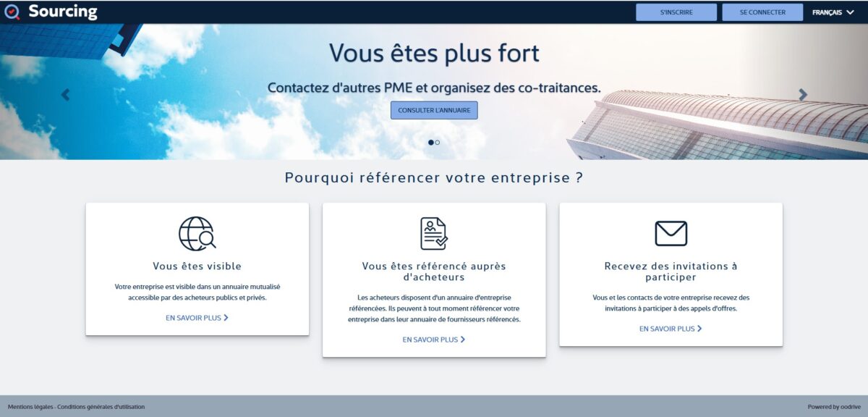Viewport: 868px width, 417px height.
Task: Open EN SAVOIR PLUS under Recevez des invitations
Action: tap(671, 329)
